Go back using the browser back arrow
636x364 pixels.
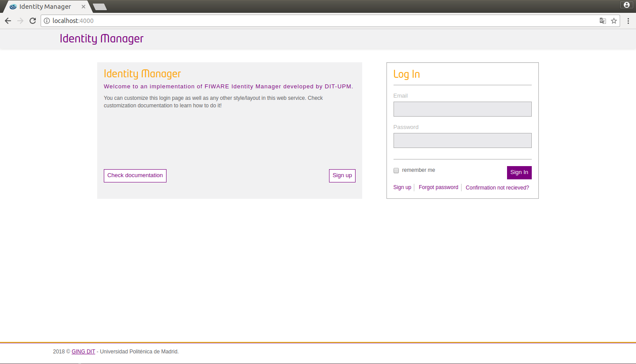[x=8, y=21]
